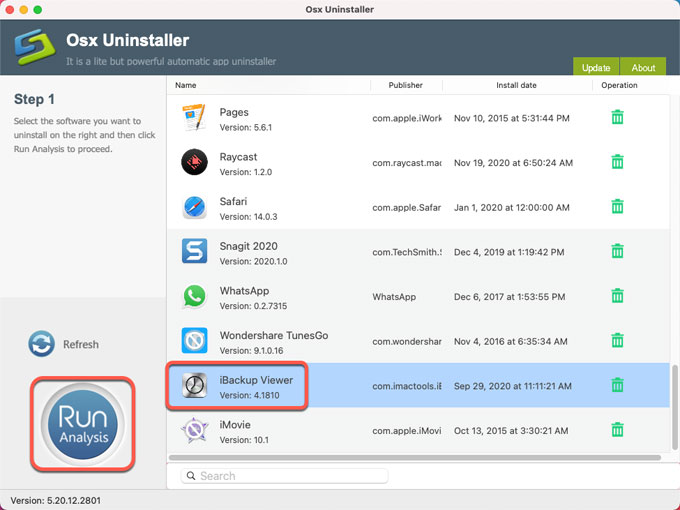Sort by the Publisher column header
This screenshot has width=680, height=510.
405,85
